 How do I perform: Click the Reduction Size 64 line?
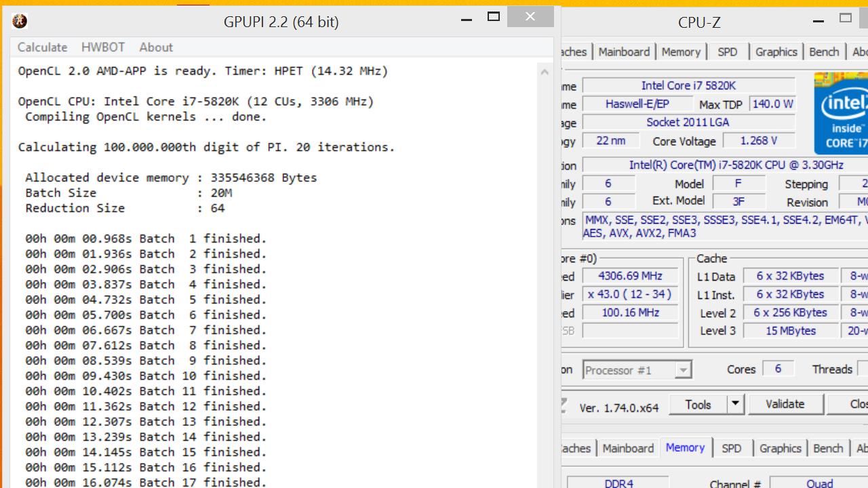(x=125, y=208)
